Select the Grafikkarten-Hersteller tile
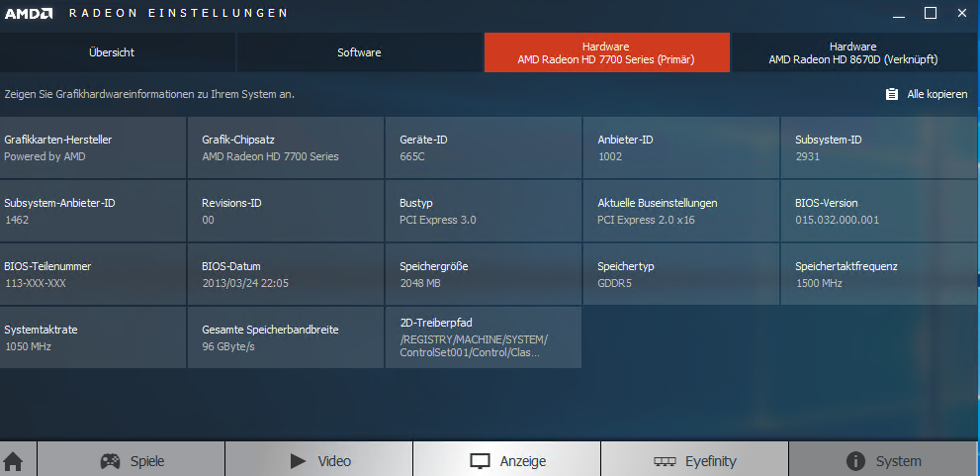 [x=93, y=147]
